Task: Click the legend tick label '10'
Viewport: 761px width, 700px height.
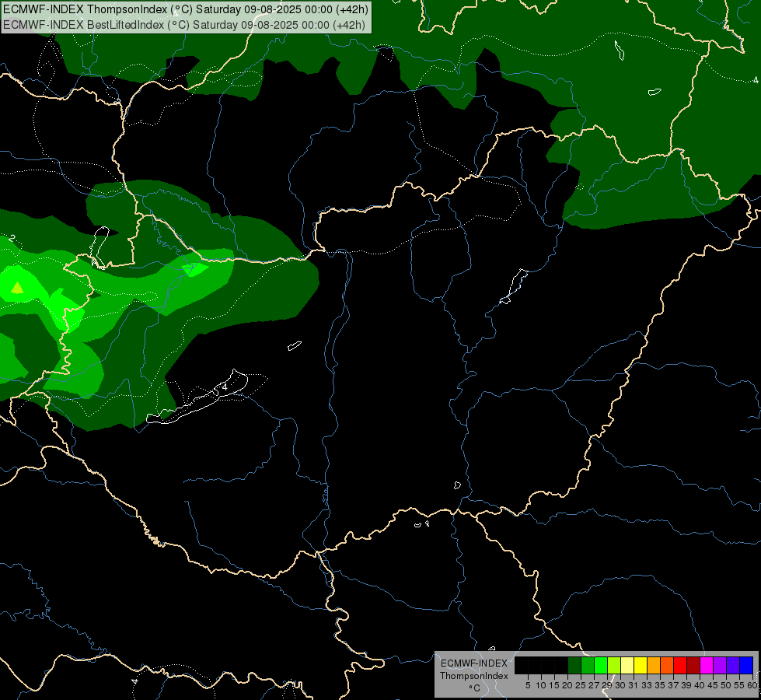Action: pyautogui.click(x=541, y=685)
